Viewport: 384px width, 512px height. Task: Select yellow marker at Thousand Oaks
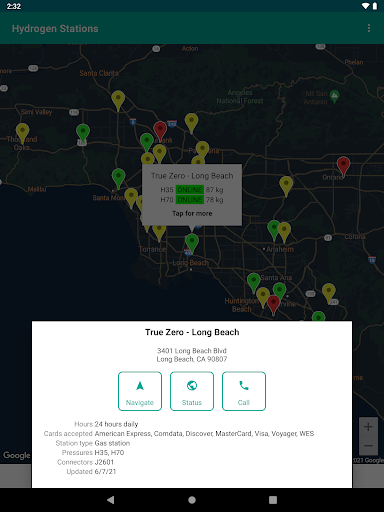point(22,132)
